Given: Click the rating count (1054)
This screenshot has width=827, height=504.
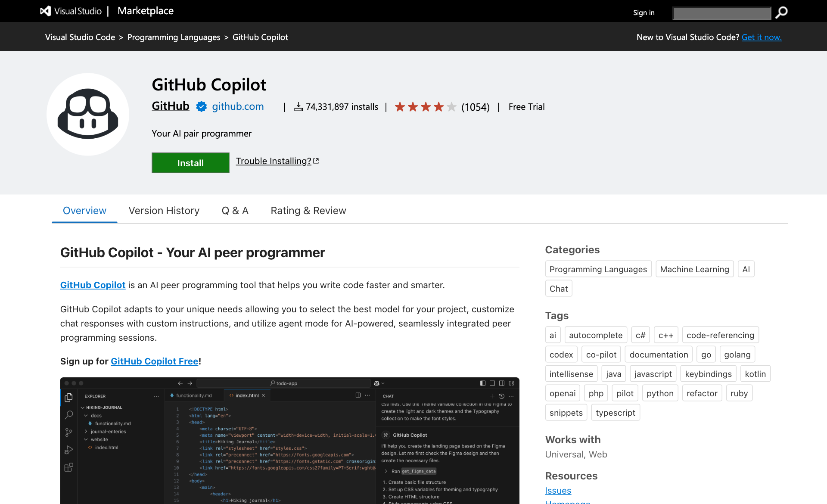Looking at the screenshot, I should (x=475, y=107).
